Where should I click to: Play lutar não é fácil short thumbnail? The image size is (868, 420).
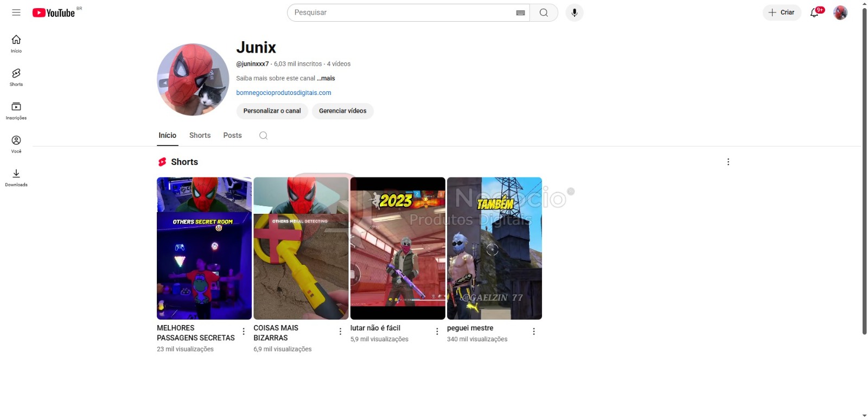pyautogui.click(x=398, y=249)
